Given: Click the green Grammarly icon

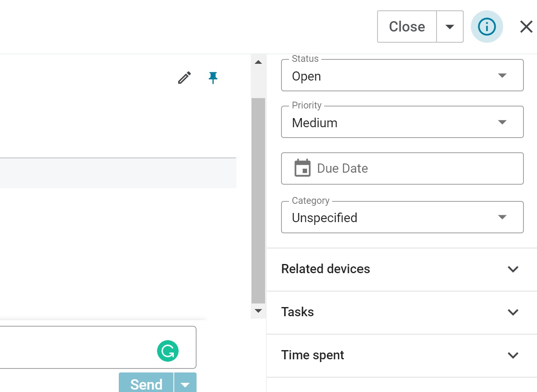Looking at the screenshot, I should 168,351.
